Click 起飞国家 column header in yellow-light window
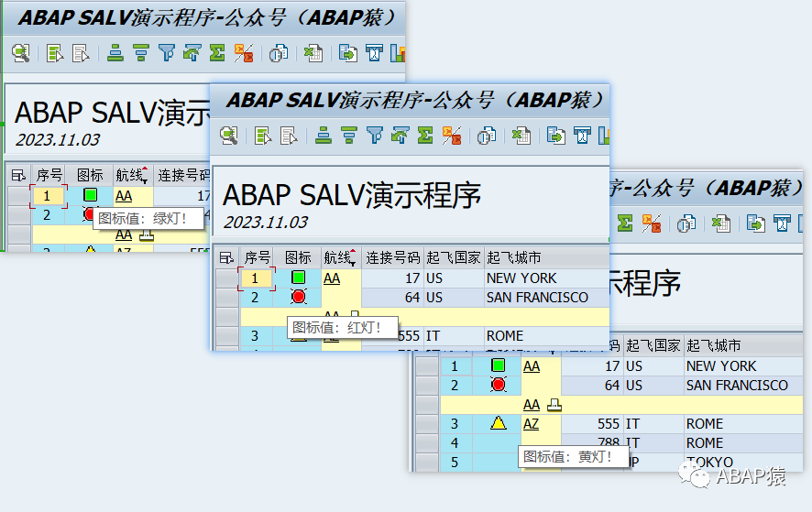The height and width of the screenshot is (512, 812). click(x=653, y=345)
